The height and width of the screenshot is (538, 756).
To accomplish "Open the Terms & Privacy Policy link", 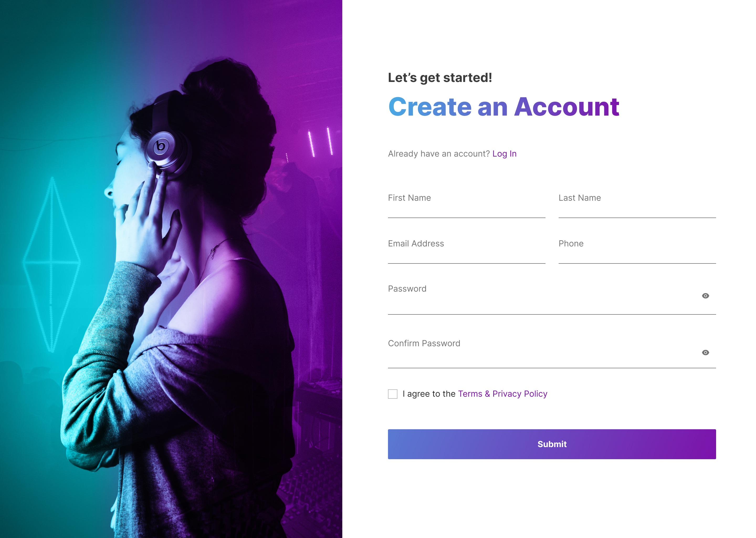I will click(502, 394).
